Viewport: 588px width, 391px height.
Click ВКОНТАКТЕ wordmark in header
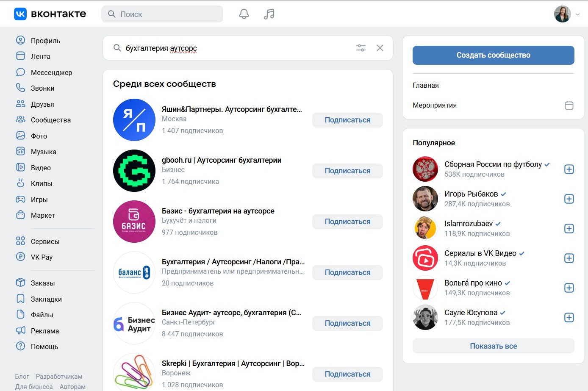coord(58,14)
